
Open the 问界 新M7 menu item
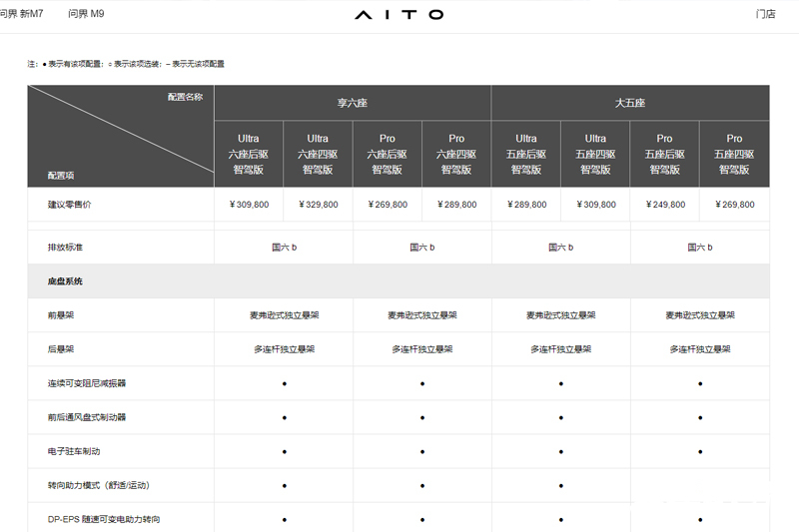pyautogui.click(x=21, y=14)
